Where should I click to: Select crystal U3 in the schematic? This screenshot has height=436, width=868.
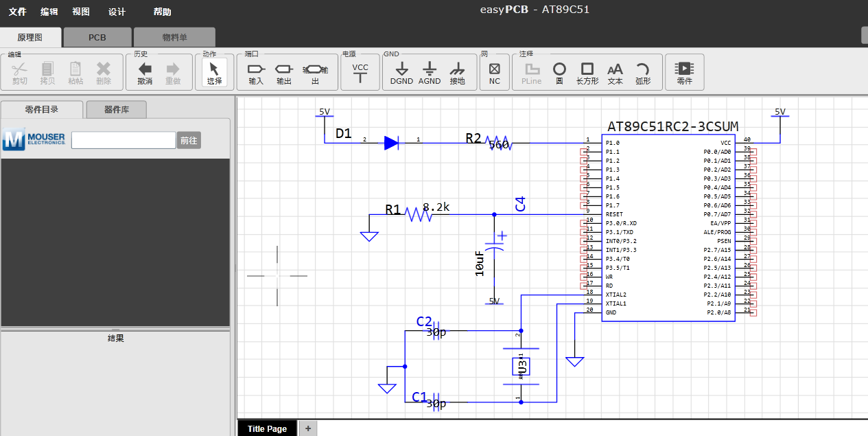[x=521, y=367]
